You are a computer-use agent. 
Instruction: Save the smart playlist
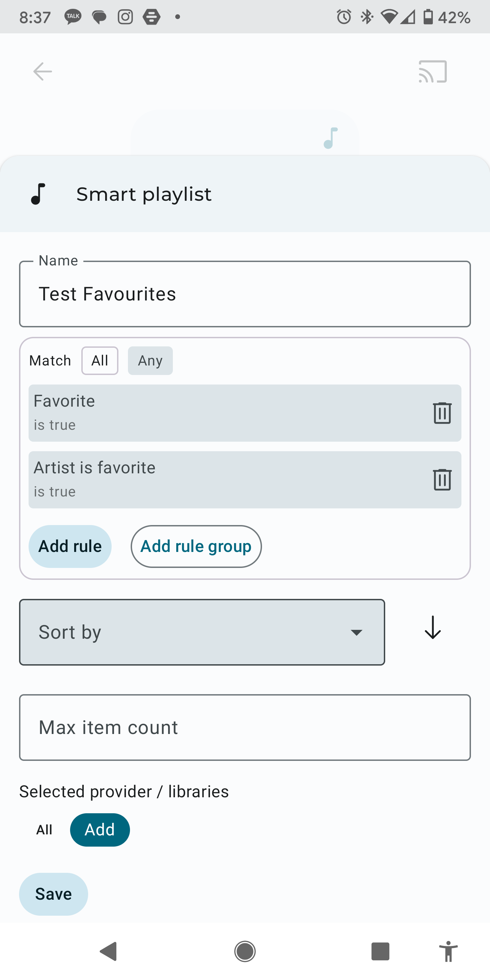tap(53, 894)
